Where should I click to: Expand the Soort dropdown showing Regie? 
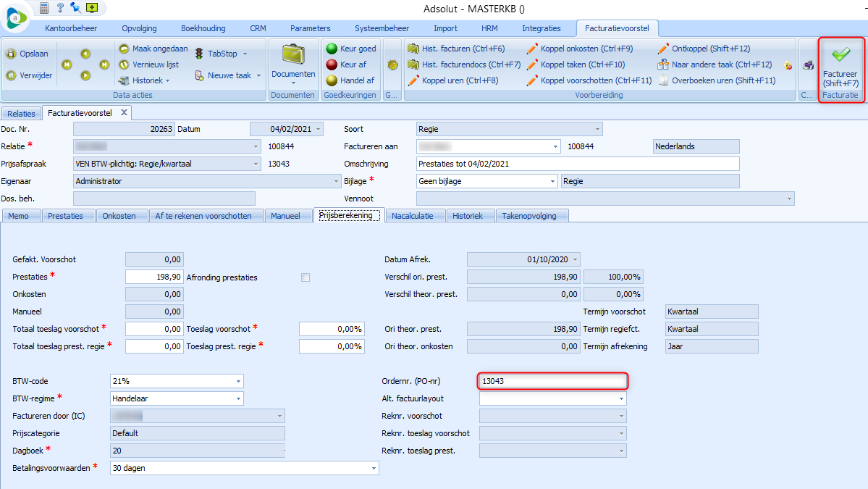[597, 129]
